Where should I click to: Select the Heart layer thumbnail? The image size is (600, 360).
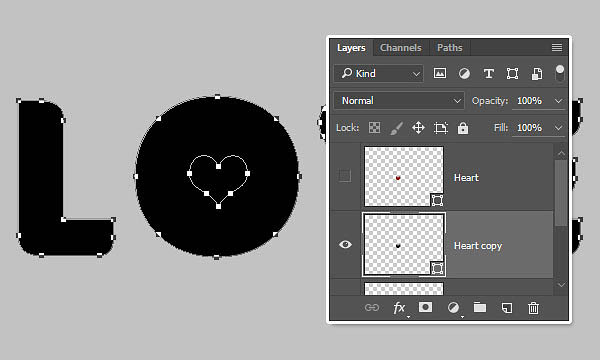[404, 176]
